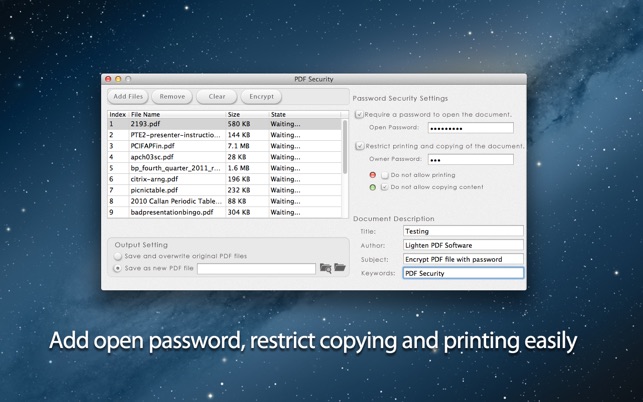Viewport: 643px width, 402px height.
Task: Click the Encrypt button
Action: (261, 97)
